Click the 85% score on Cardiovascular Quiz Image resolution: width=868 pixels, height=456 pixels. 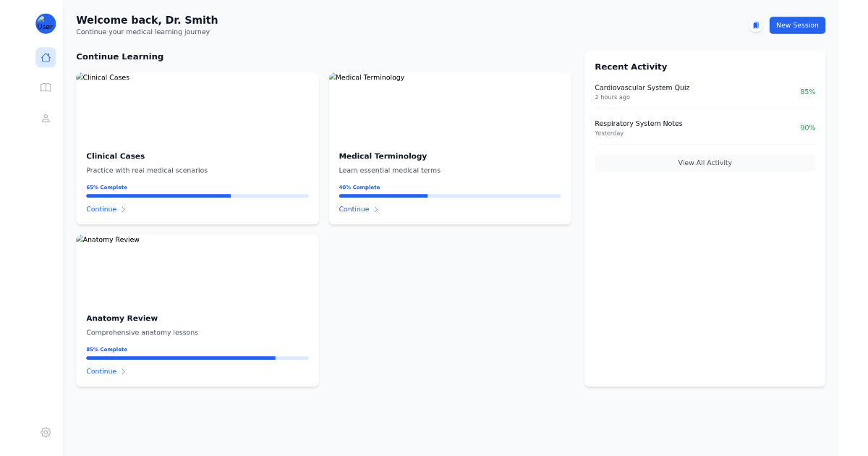coord(808,91)
